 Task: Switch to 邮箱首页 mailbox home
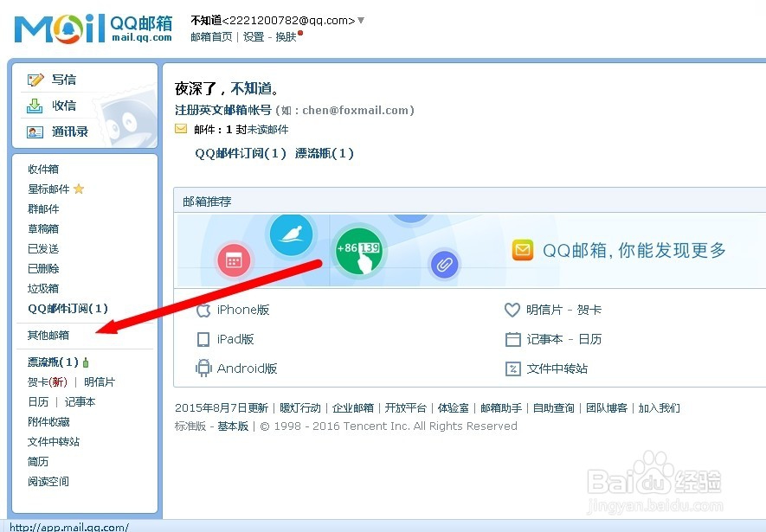click(211, 36)
